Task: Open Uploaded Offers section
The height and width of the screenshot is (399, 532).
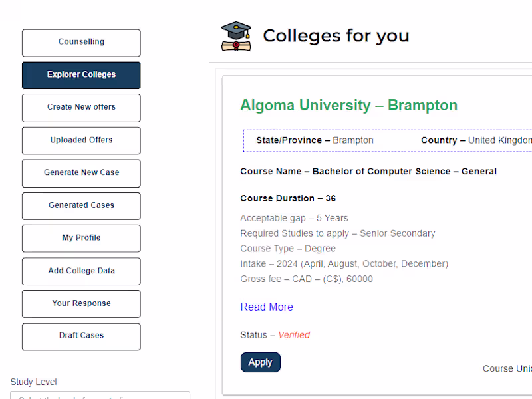Action: pos(81,140)
